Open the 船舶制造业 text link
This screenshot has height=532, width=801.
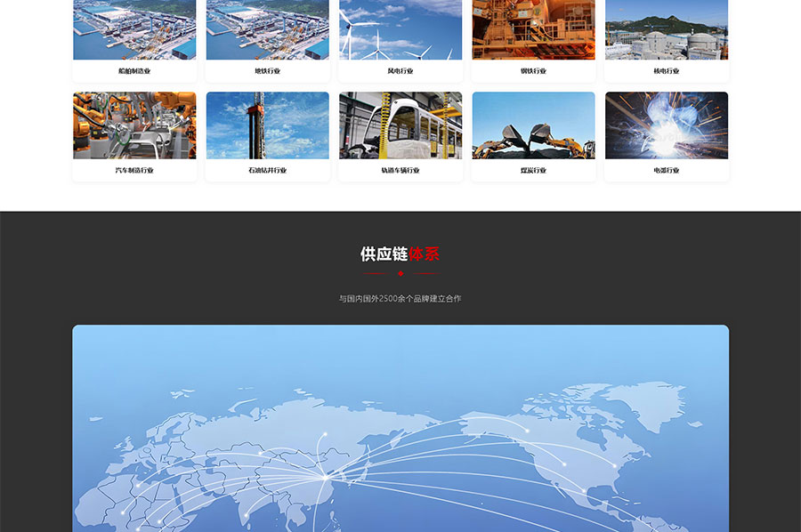[x=134, y=71]
